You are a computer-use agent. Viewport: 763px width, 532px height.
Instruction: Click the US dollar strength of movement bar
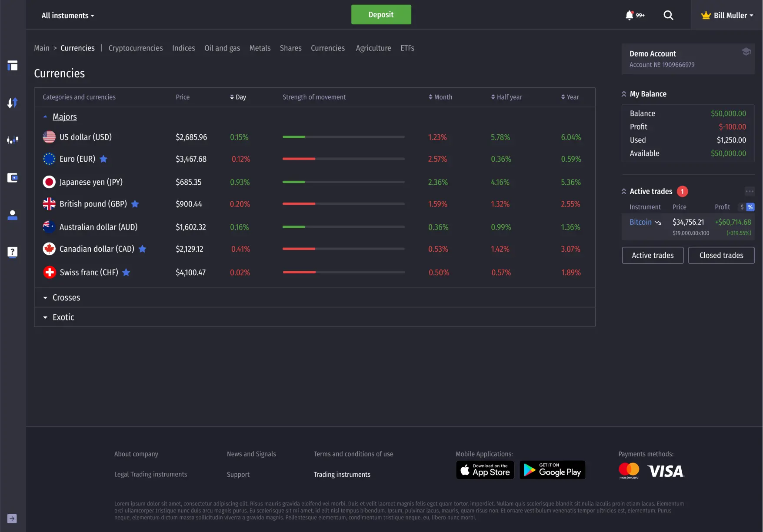pos(343,137)
